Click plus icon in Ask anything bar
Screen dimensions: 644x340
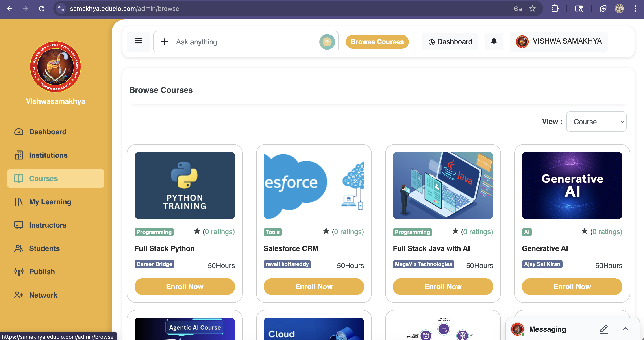[x=165, y=42]
